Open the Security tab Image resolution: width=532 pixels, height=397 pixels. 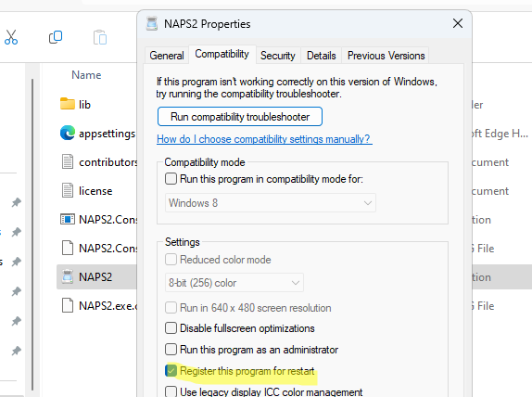pyautogui.click(x=277, y=56)
